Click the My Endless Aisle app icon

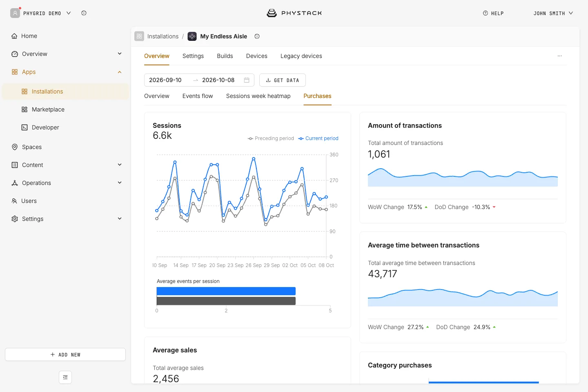pos(192,36)
